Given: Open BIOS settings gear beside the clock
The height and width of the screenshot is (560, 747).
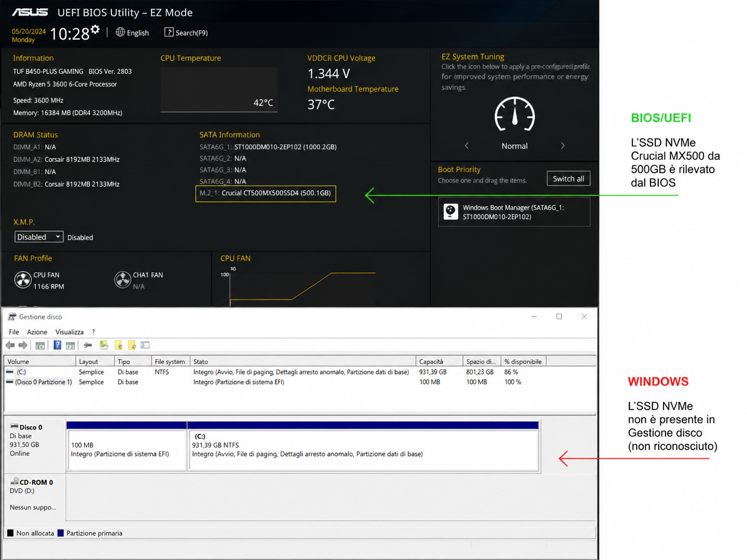Looking at the screenshot, I should tap(95, 30).
